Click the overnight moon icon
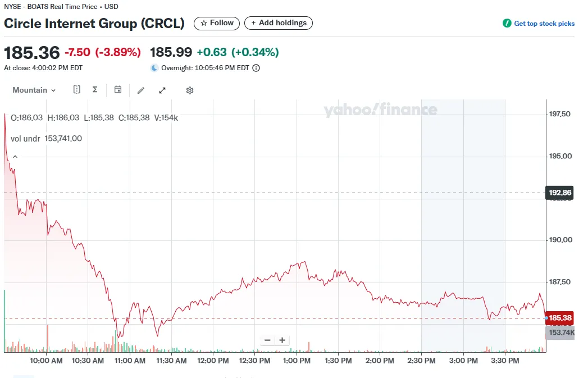Viewport: 588px width, 378px height. pyautogui.click(x=154, y=68)
